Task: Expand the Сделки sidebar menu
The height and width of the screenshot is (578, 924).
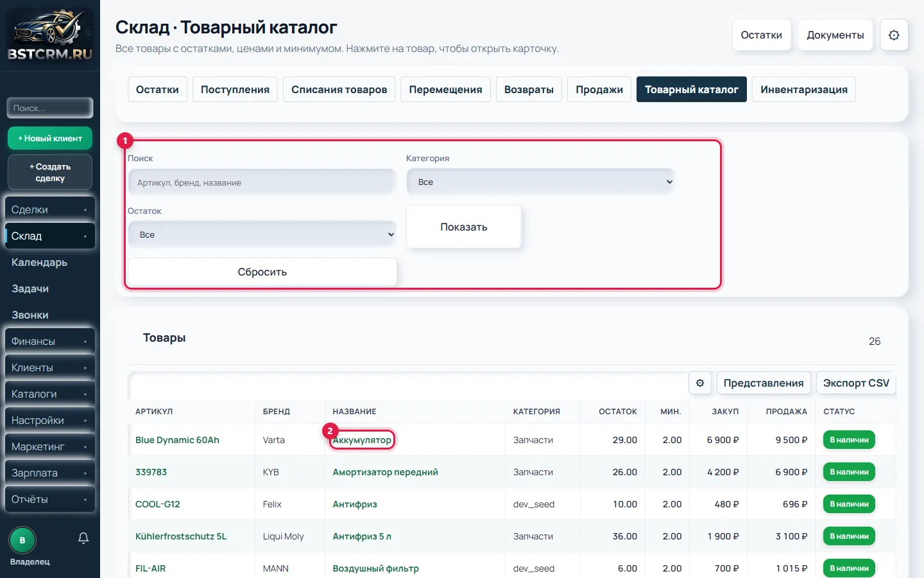Action: click(50, 209)
